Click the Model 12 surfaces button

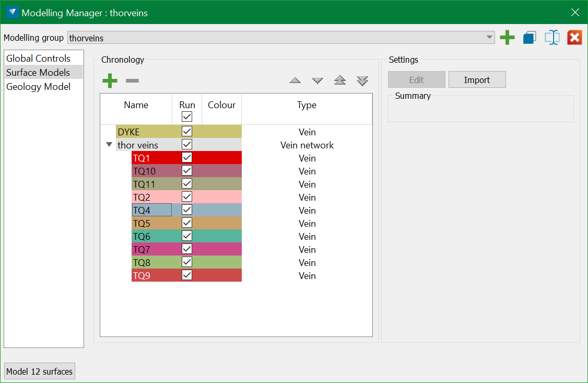[x=40, y=372]
